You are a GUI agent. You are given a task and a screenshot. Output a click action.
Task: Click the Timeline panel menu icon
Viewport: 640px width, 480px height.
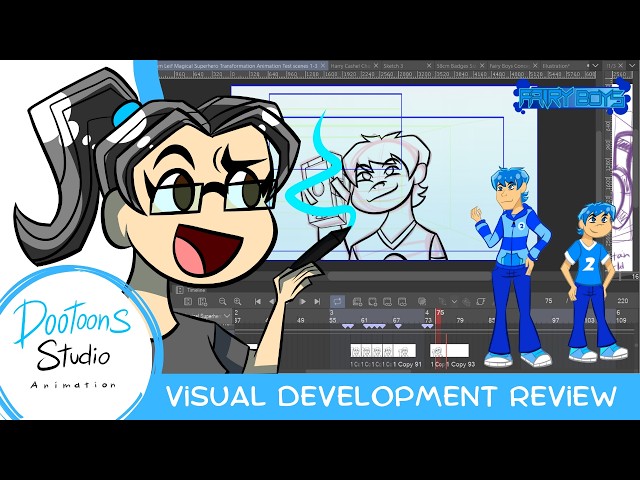pos(179,290)
